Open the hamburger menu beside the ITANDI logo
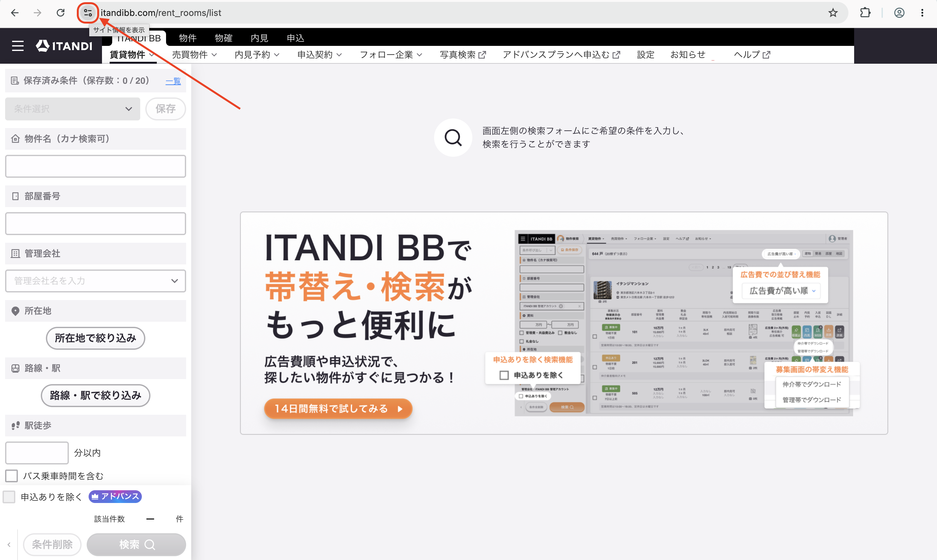The image size is (937, 560). click(18, 46)
